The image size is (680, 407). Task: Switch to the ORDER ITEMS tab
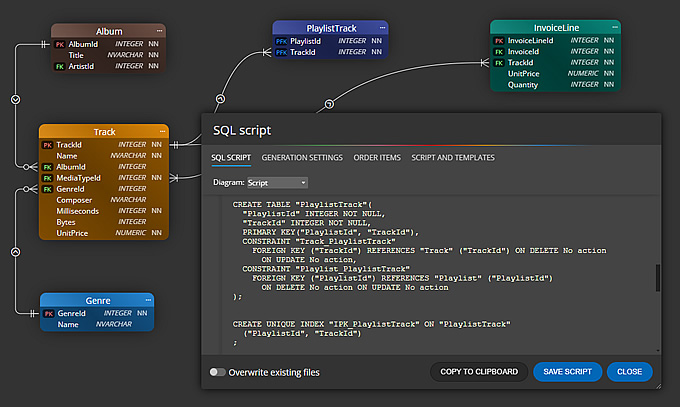[x=377, y=158]
